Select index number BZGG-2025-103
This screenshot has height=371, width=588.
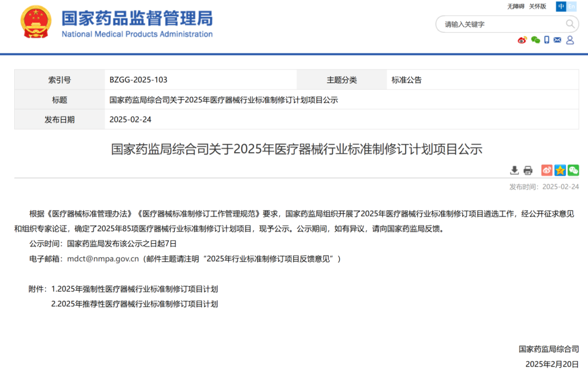138,80
